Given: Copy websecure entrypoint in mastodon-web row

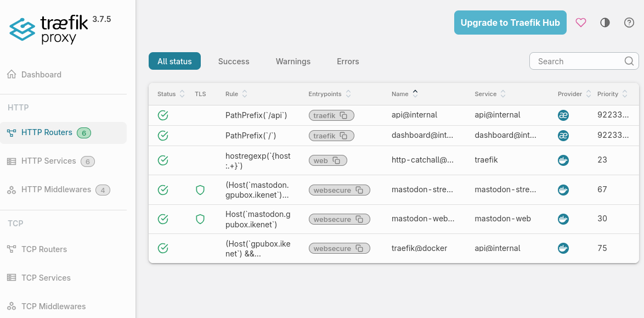Looking at the screenshot, I should (x=359, y=219).
